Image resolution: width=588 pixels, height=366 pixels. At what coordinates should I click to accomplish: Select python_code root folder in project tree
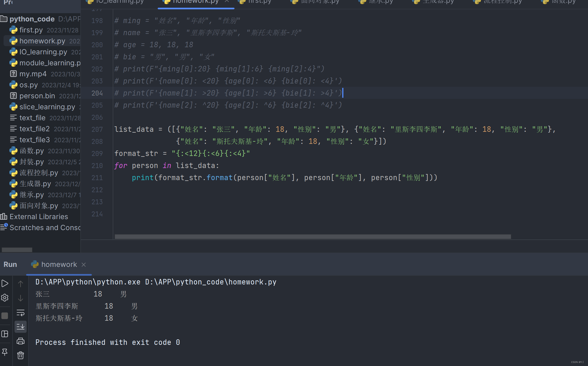(32, 19)
